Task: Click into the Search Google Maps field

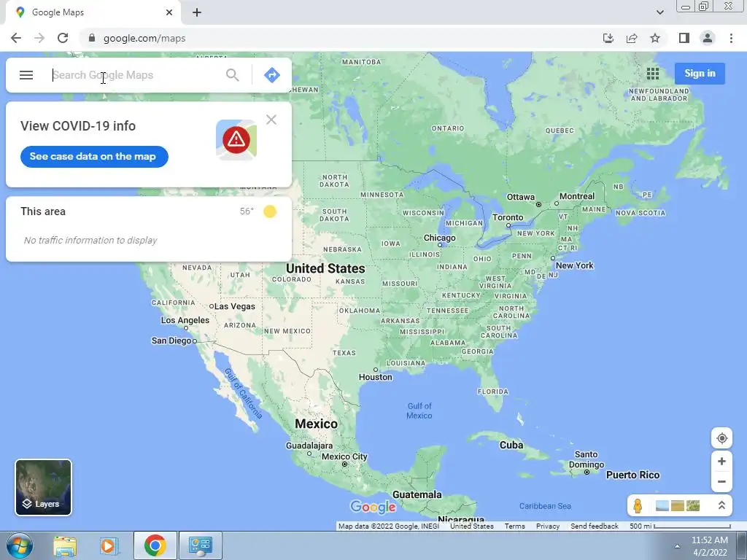Action: click(135, 75)
